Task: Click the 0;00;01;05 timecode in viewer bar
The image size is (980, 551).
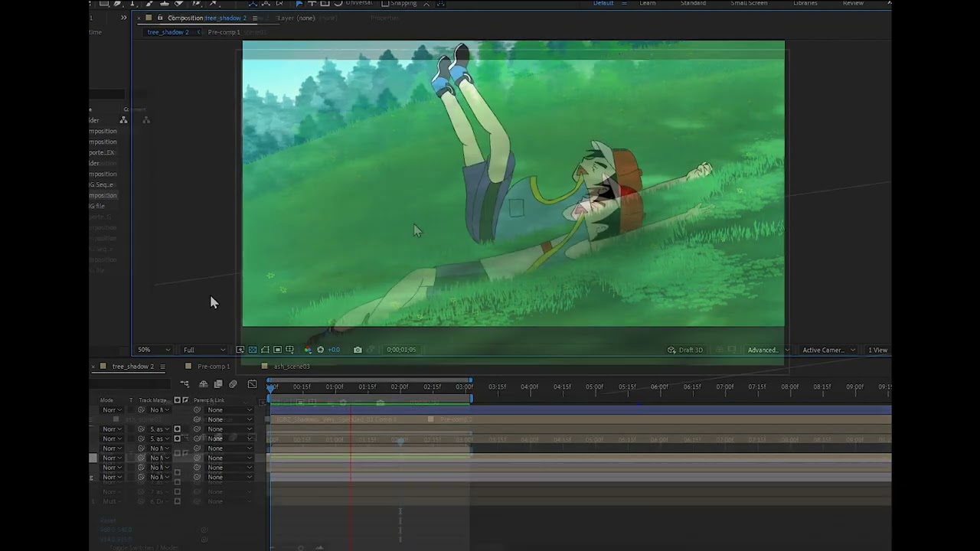Action: point(401,350)
